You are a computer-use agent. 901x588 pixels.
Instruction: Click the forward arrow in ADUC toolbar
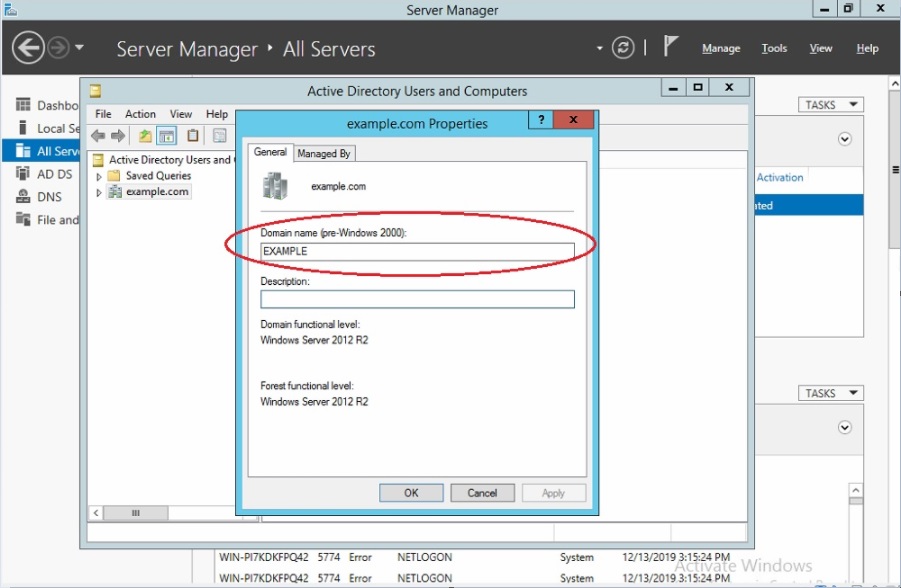tap(118, 136)
